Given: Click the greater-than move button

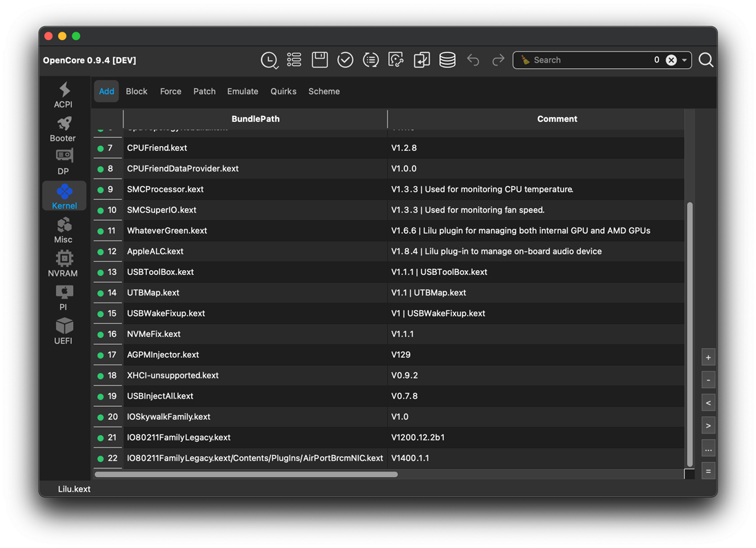Looking at the screenshot, I should [x=708, y=425].
